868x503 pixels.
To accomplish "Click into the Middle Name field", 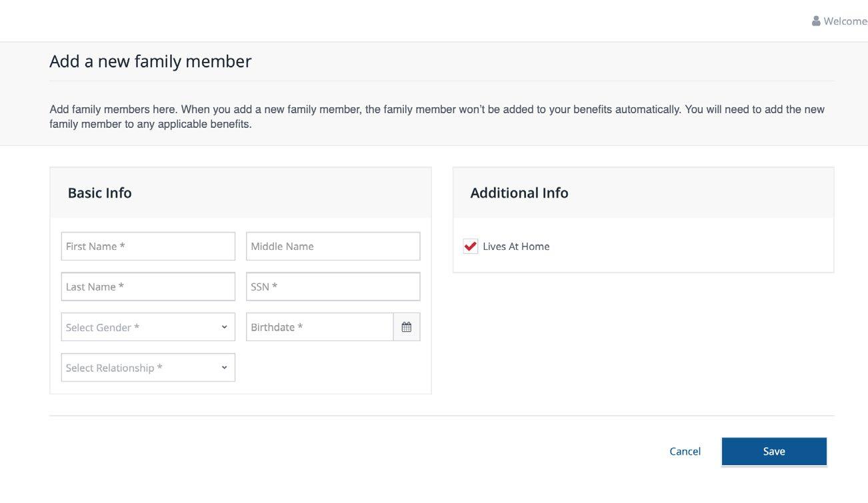I will click(x=333, y=247).
